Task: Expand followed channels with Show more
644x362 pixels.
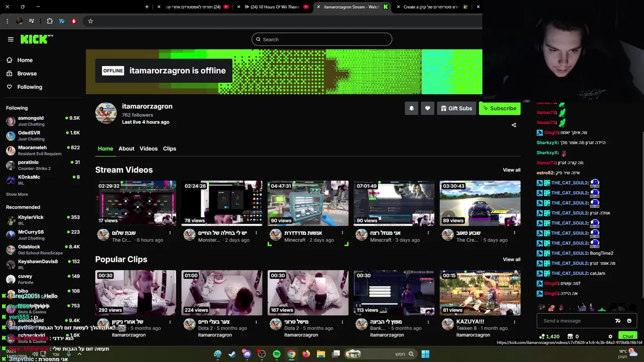Action: (17, 194)
